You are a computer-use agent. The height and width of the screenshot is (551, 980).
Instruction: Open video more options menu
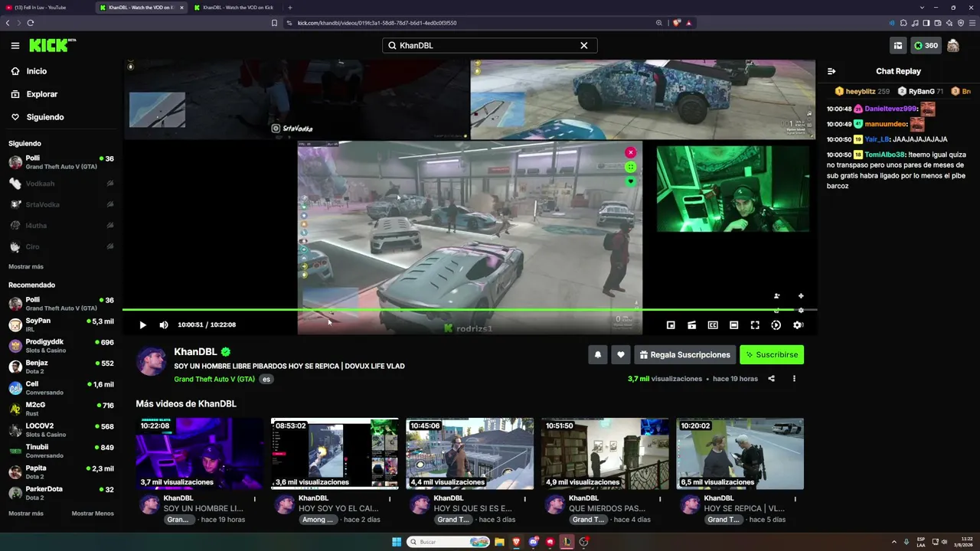click(x=794, y=379)
